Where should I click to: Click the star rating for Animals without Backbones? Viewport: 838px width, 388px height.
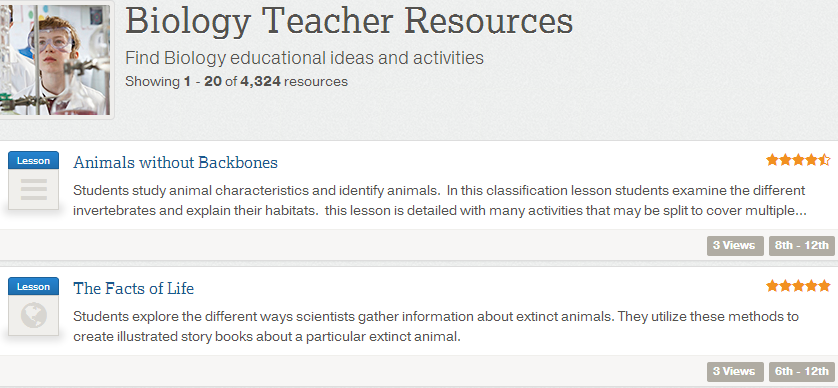tap(798, 160)
